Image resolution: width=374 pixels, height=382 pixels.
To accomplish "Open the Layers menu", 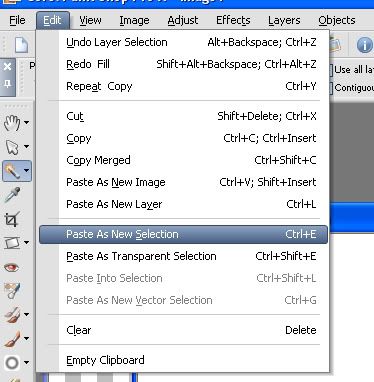I will tap(284, 20).
